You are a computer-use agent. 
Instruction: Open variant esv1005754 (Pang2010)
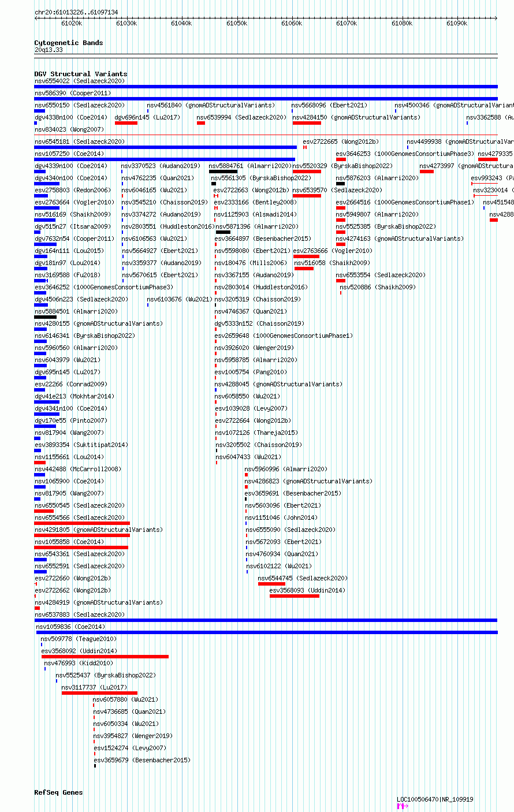click(x=251, y=372)
